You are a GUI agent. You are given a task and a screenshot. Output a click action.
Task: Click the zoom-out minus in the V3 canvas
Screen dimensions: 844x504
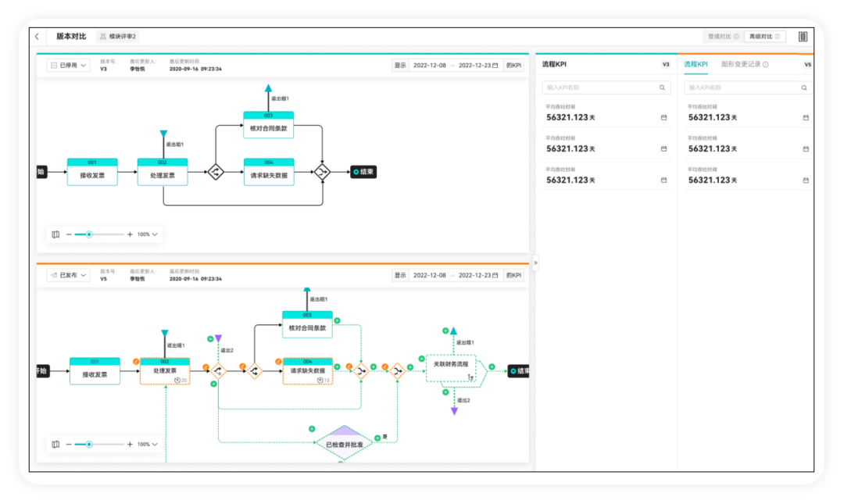pyautogui.click(x=68, y=234)
